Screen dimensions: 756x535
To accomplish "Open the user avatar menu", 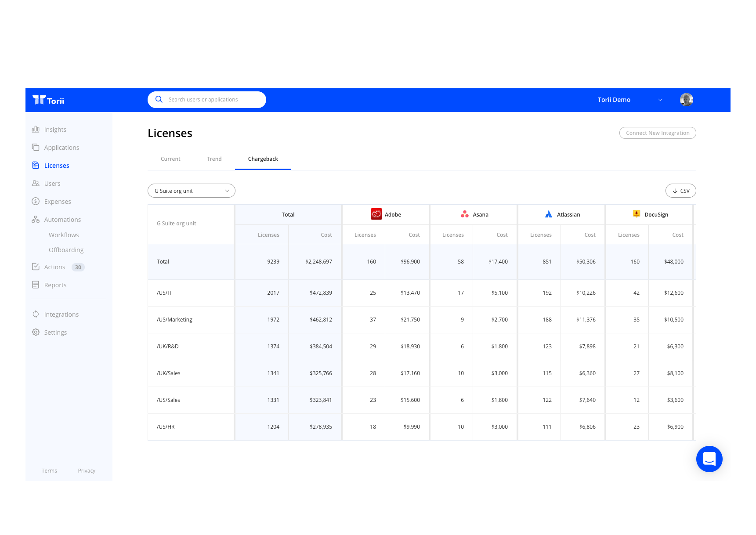I will coord(686,100).
